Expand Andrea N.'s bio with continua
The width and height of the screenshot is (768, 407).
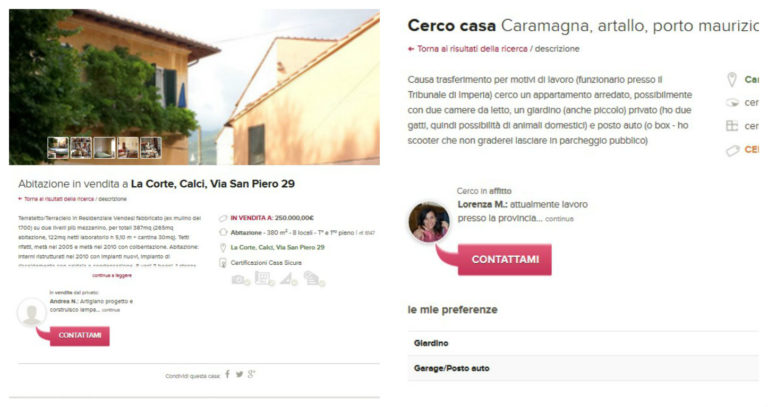tap(111, 310)
